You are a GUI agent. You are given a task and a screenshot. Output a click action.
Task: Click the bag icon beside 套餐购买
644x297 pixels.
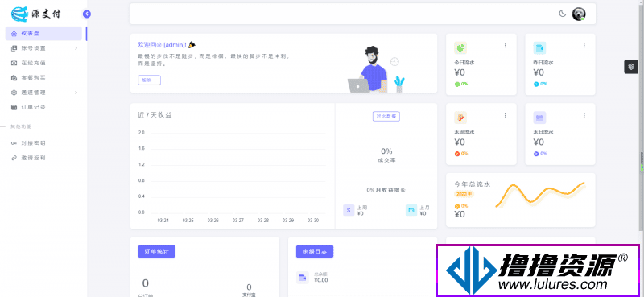(x=14, y=77)
